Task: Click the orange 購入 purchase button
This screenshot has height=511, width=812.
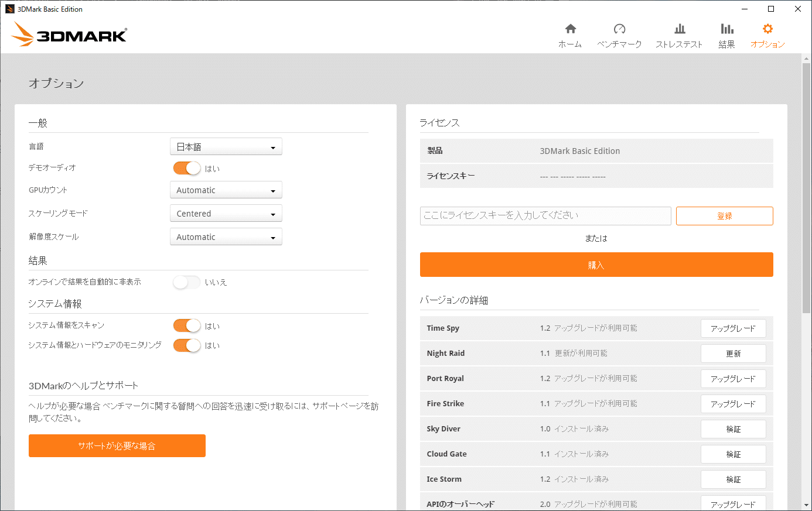Action: tap(596, 265)
